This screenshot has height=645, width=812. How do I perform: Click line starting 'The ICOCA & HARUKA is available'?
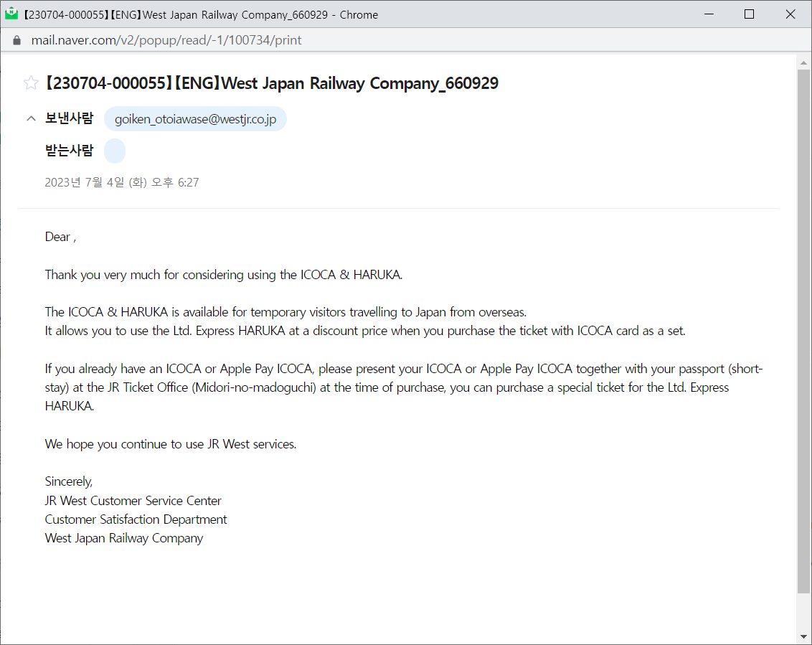coord(286,312)
